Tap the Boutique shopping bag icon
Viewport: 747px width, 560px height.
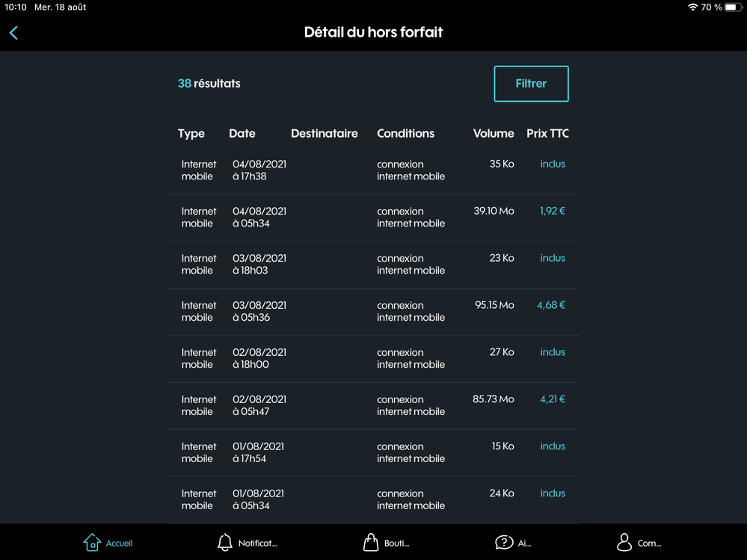click(x=371, y=542)
